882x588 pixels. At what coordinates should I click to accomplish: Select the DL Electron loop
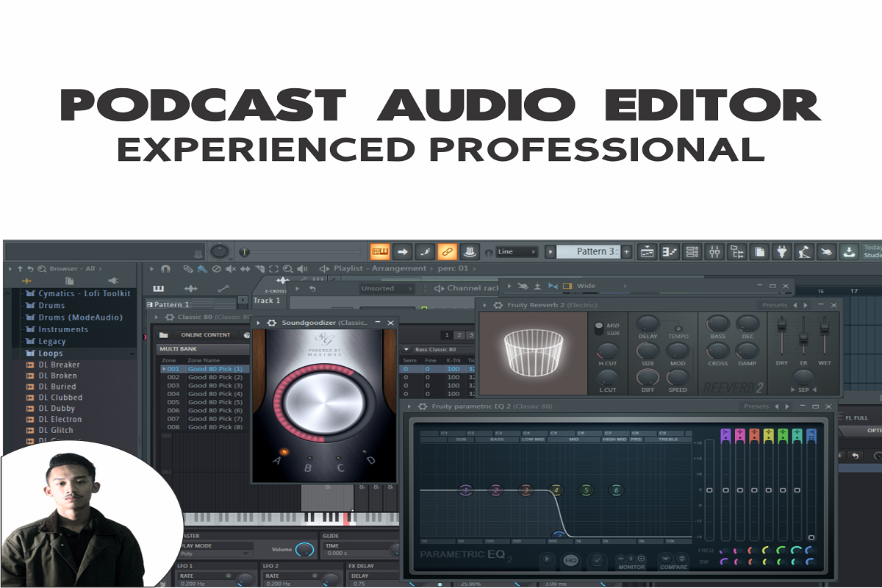coord(60,419)
